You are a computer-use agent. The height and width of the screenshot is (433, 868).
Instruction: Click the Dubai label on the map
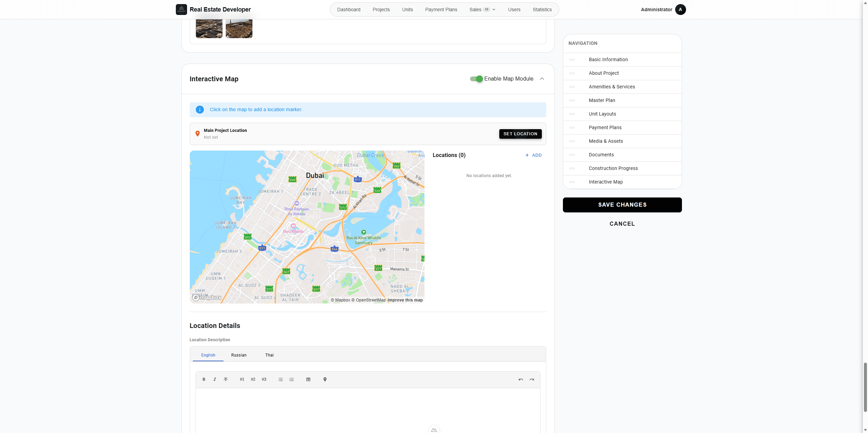315,175
